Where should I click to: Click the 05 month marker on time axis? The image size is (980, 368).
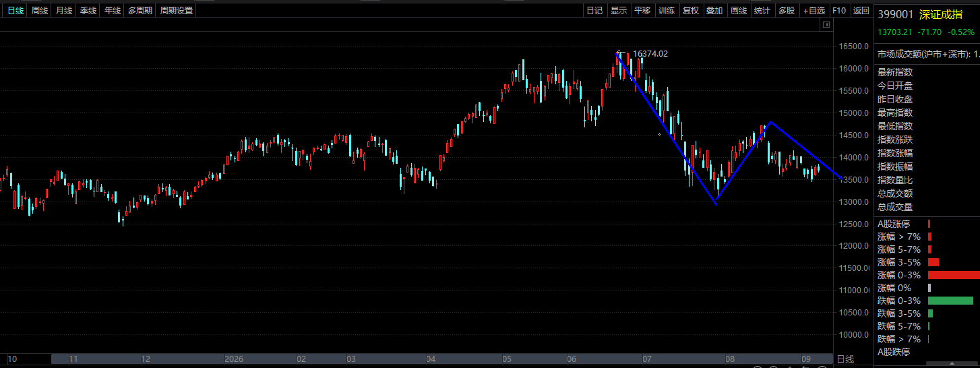tap(506, 359)
